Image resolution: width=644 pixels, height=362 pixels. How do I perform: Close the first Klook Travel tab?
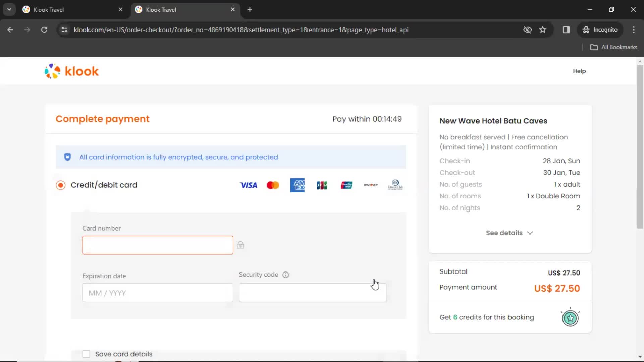point(121,10)
